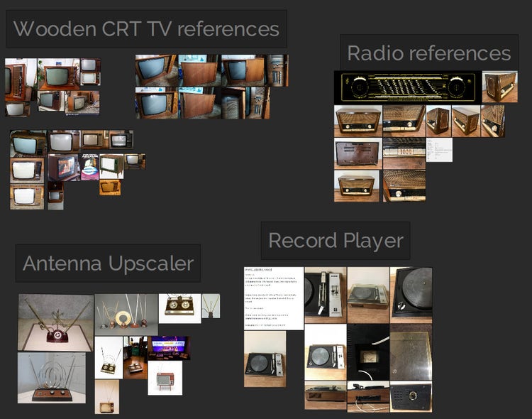Select the colorful vintage advertisement poster

tap(90, 167)
